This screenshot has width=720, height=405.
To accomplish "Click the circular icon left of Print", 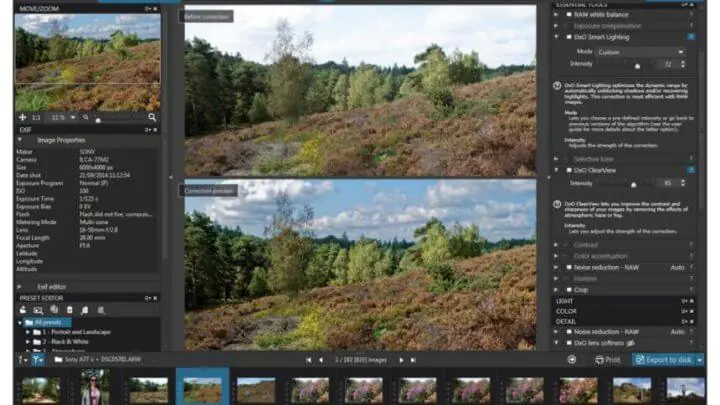I will 572,360.
